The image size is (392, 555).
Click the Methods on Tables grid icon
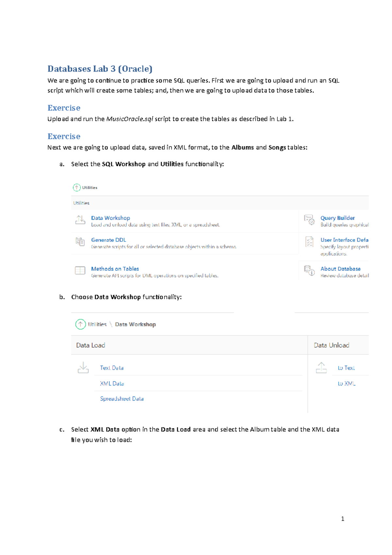80,270
